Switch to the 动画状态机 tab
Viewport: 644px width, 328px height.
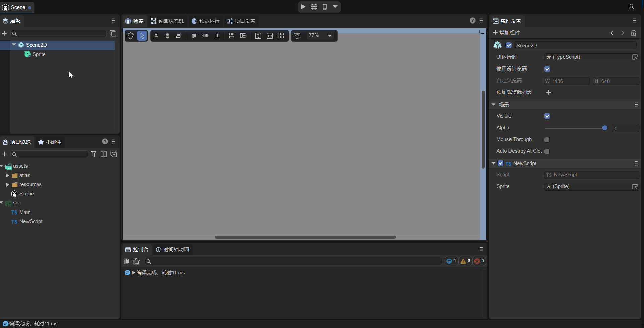(x=168, y=21)
